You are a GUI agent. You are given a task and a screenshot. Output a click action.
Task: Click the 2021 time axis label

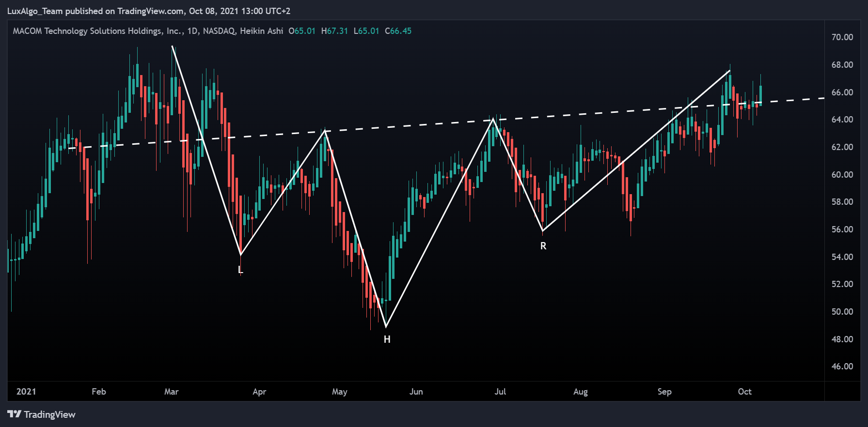(x=26, y=392)
